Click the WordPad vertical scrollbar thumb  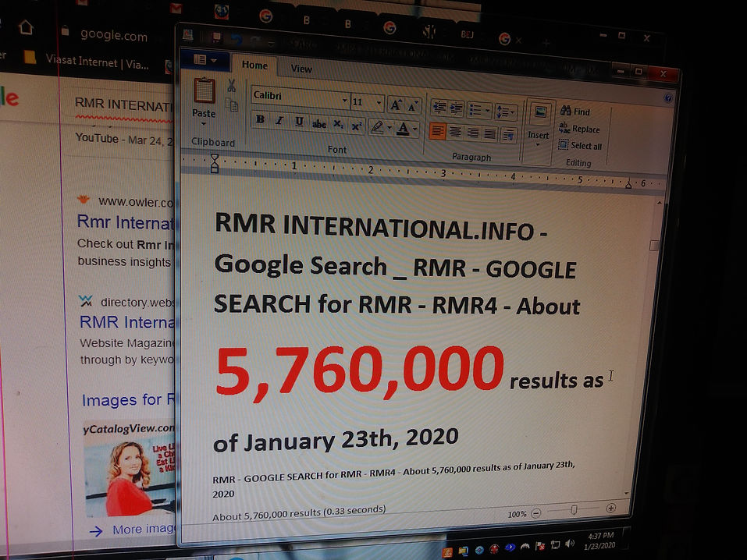[x=655, y=245]
